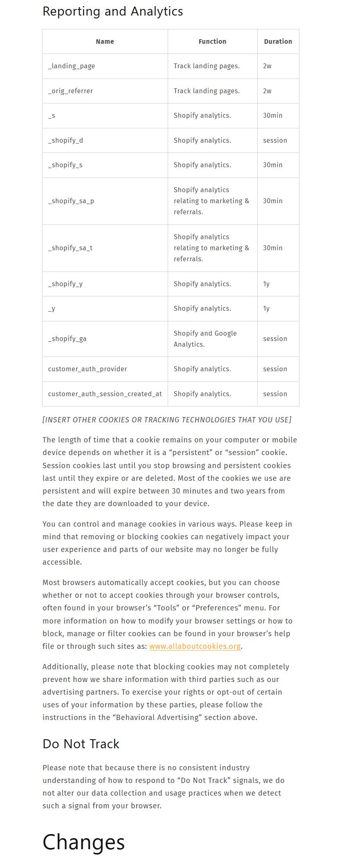Open the www.allaboutcookies.org link
The image size is (355, 868).
click(x=195, y=646)
